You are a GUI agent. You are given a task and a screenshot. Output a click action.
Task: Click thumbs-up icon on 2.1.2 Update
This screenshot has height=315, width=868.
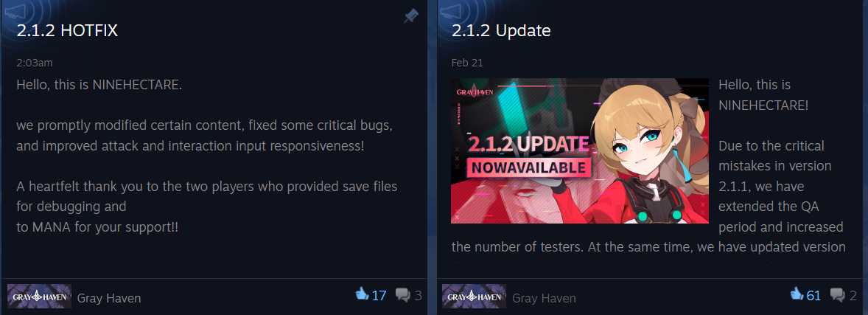pos(797,294)
